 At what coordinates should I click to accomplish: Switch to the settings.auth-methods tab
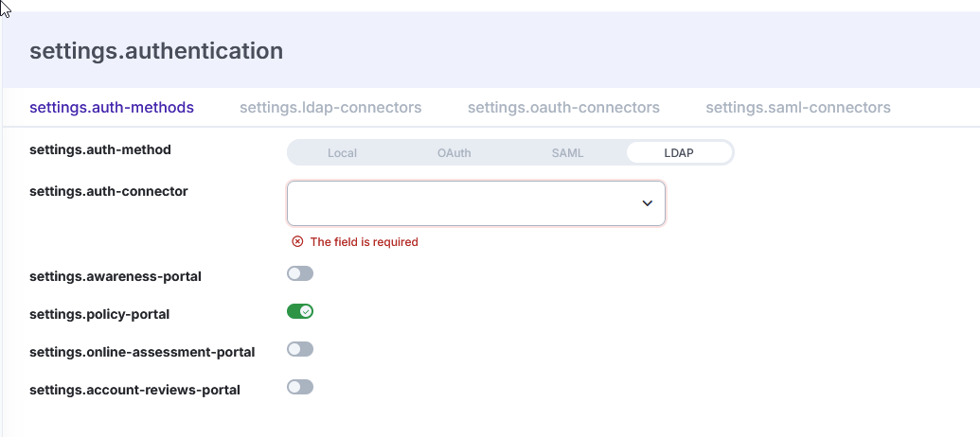tap(112, 107)
